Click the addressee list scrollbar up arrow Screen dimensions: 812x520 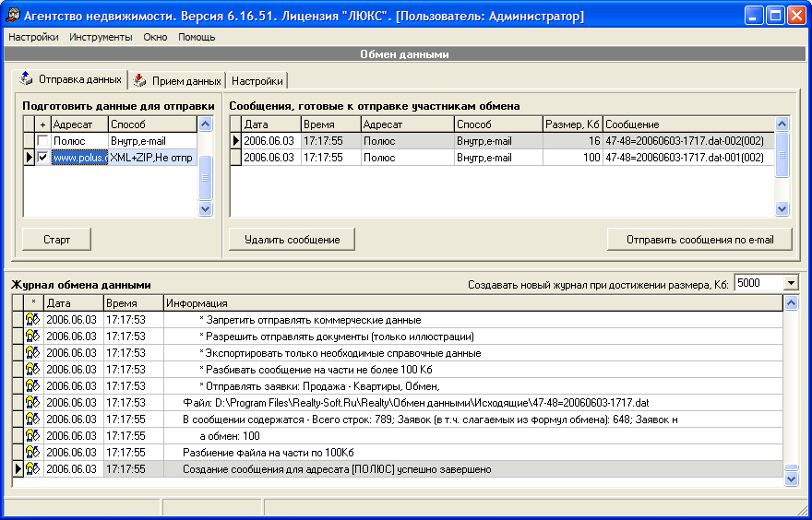click(x=206, y=124)
